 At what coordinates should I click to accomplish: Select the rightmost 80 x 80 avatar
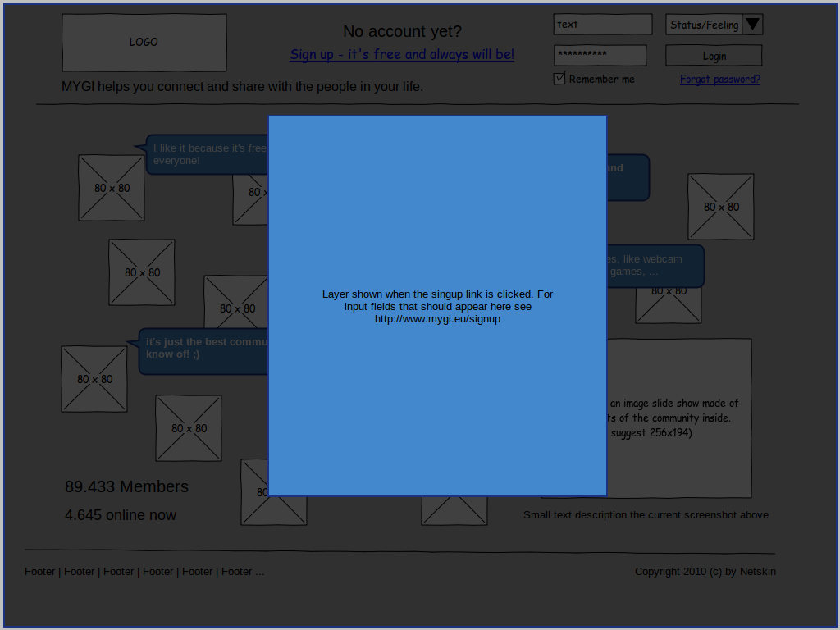pyautogui.click(x=720, y=207)
